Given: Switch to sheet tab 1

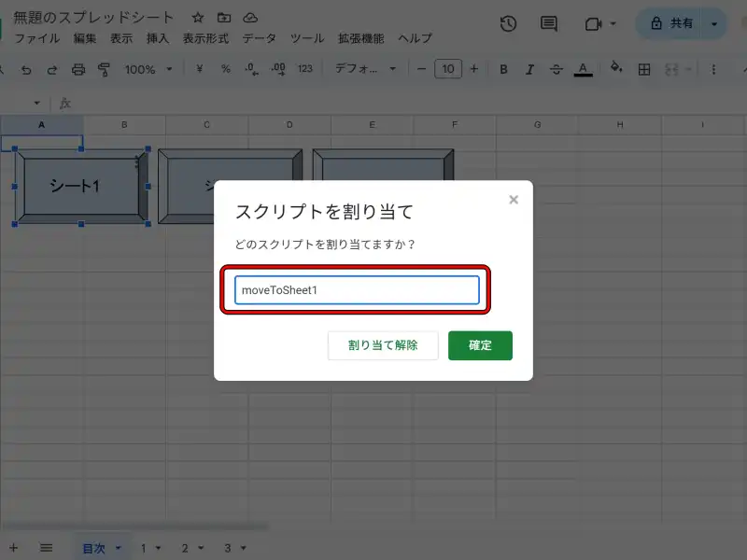Looking at the screenshot, I should coord(144,548).
